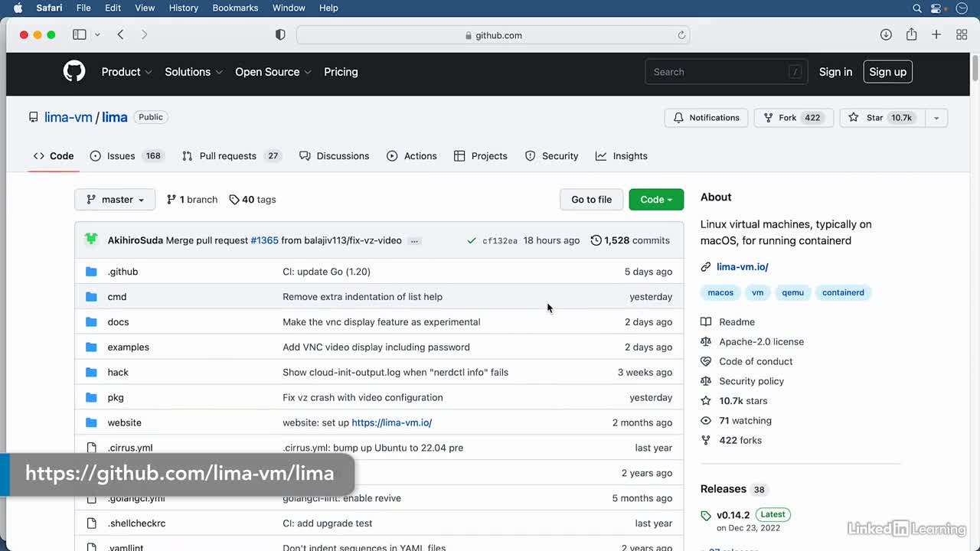Image resolution: width=980 pixels, height=551 pixels.
Task: Toggle the Safari sidebar icon
Action: (x=79, y=34)
